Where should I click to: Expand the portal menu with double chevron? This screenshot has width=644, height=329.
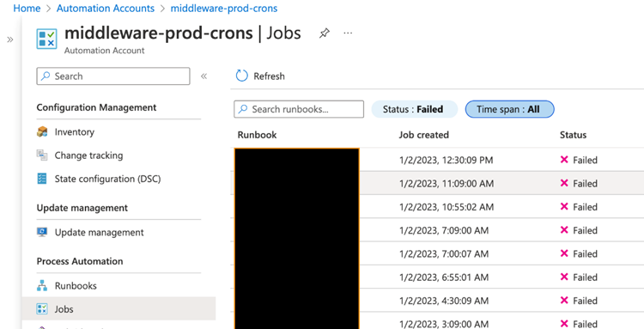coord(10,40)
